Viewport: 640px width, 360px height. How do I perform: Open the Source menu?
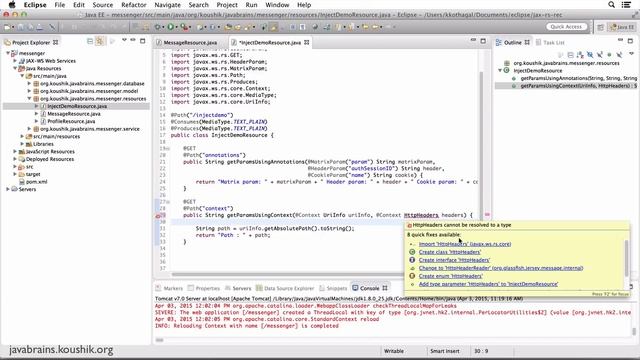102,5
